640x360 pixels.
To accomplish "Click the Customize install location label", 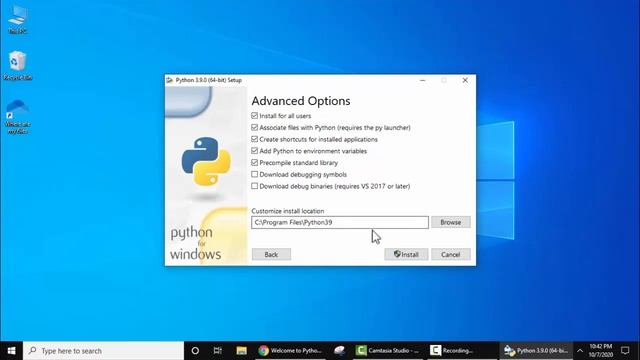I will [x=288, y=211].
